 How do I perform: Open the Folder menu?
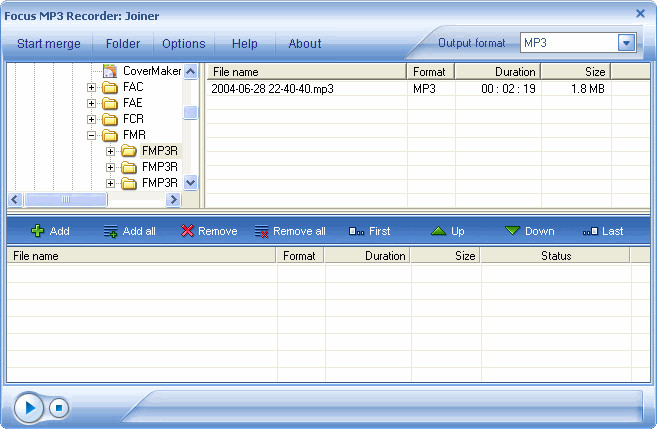[x=123, y=44]
